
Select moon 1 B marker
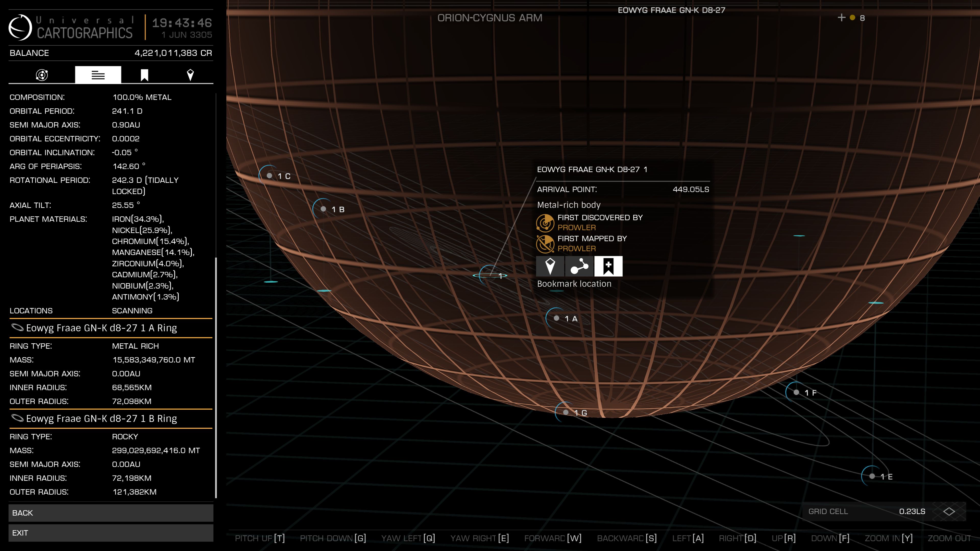[323, 209]
